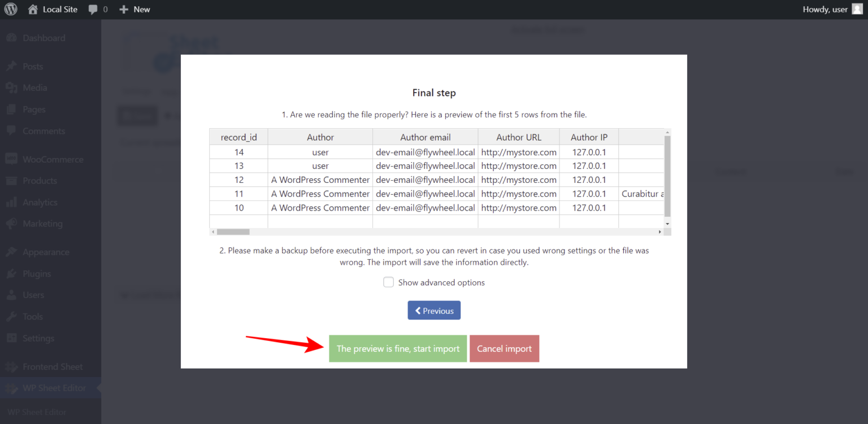Go to Howdy, user account menu
The image size is (868, 424).
pos(833,10)
